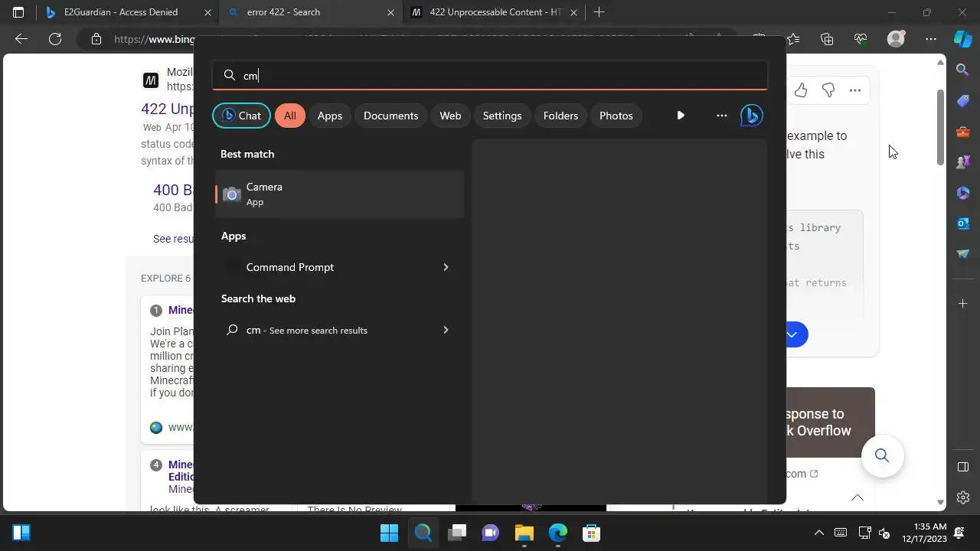
Task: Click thumbs down on Bing answer
Action: (x=828, y=90)
